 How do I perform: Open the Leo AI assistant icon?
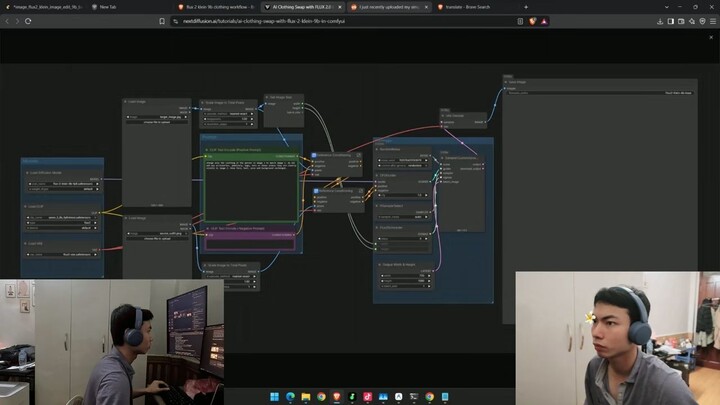point(692,21)
